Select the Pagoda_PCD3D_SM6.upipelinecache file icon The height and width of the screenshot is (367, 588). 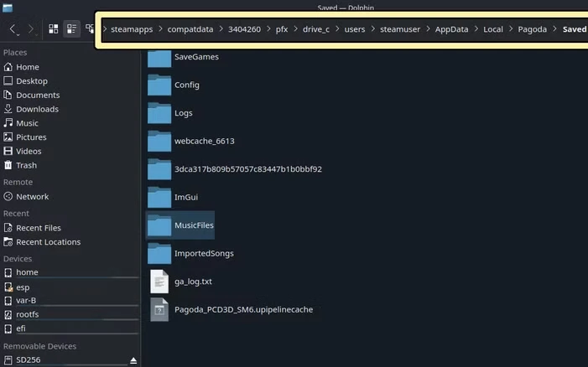[x=159, y=310]
